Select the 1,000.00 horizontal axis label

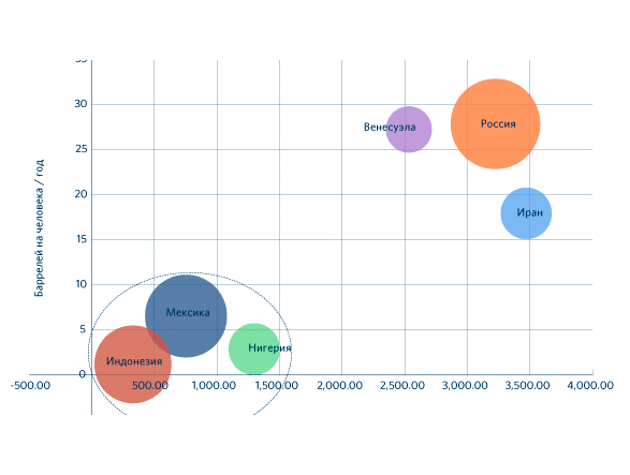pos(213,385)
